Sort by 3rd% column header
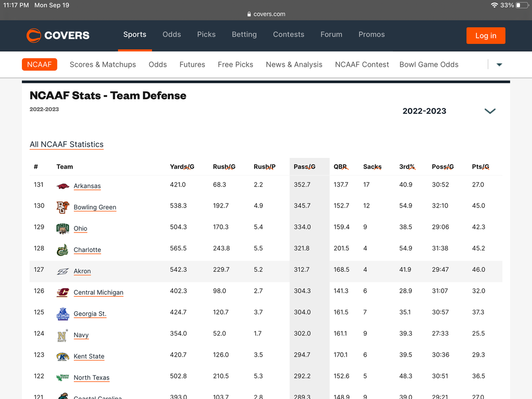Screen dimensions: 532x399 pos(407,167)
